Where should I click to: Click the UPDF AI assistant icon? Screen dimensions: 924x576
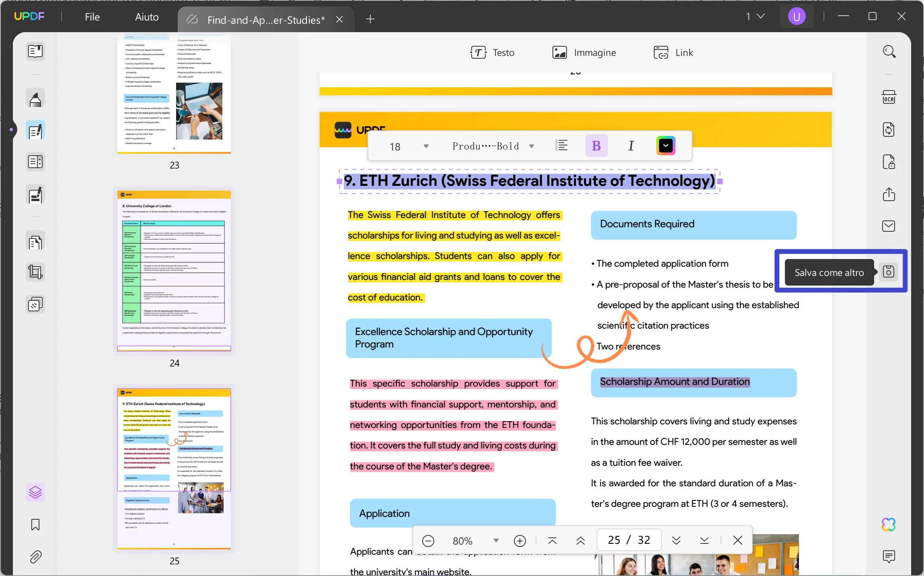[x=889, y=524]
